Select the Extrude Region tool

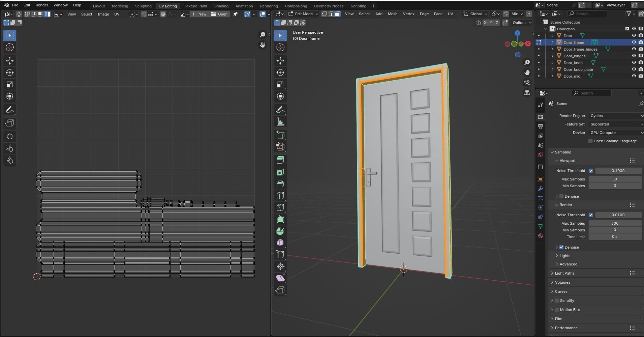280,160
